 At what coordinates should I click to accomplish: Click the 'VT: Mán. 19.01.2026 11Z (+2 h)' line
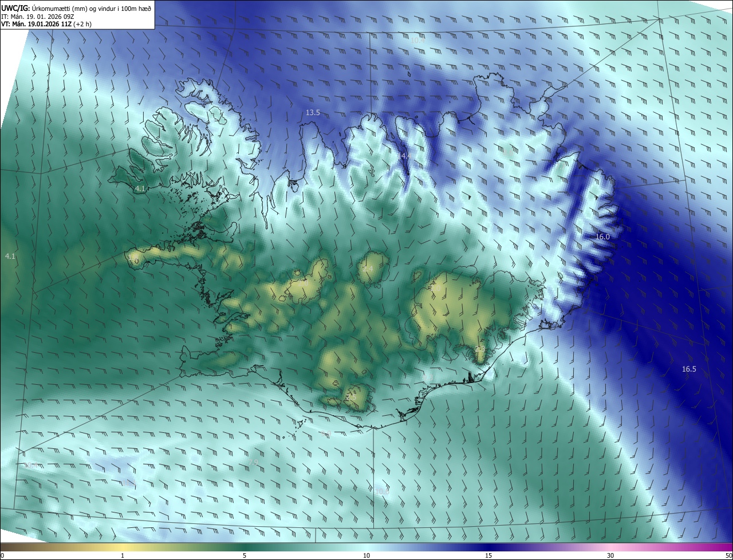tap(46, 24)
